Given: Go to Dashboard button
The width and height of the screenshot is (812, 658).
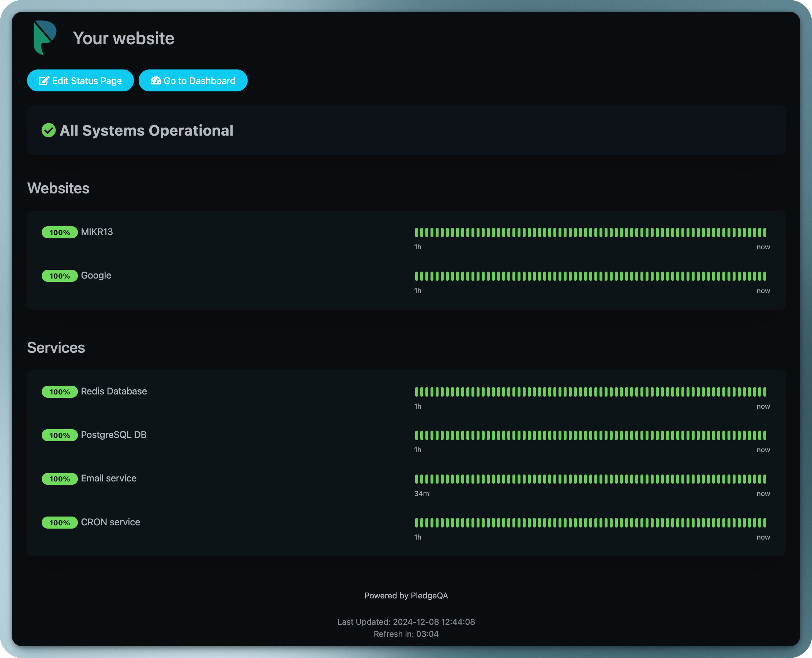Looking at the screenshot, I should (193, 81).
